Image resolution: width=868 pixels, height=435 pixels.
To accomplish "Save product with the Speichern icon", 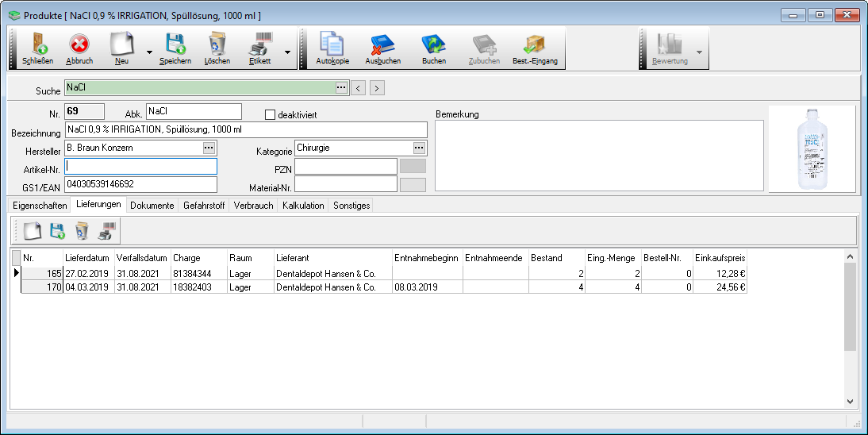I will tap(175, 47).
